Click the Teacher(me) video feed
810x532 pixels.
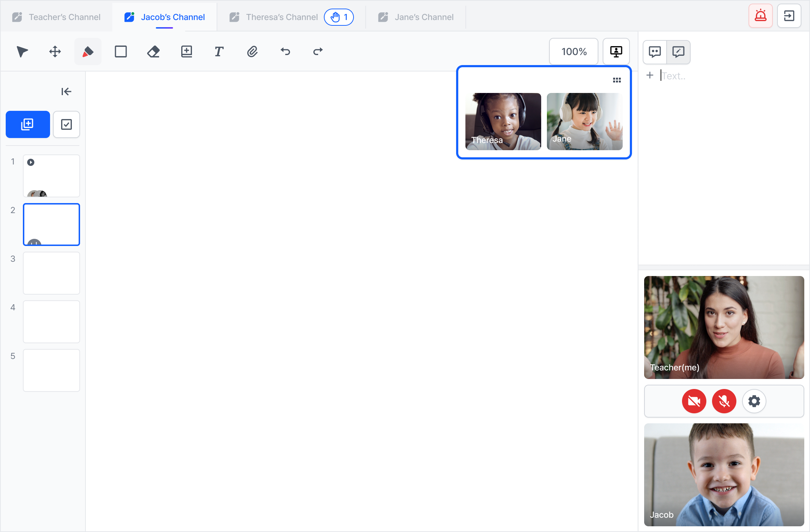point(724,327)
